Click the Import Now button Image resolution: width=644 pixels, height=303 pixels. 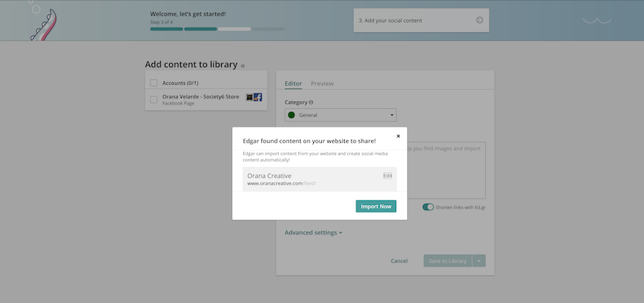tap(376, 206)
